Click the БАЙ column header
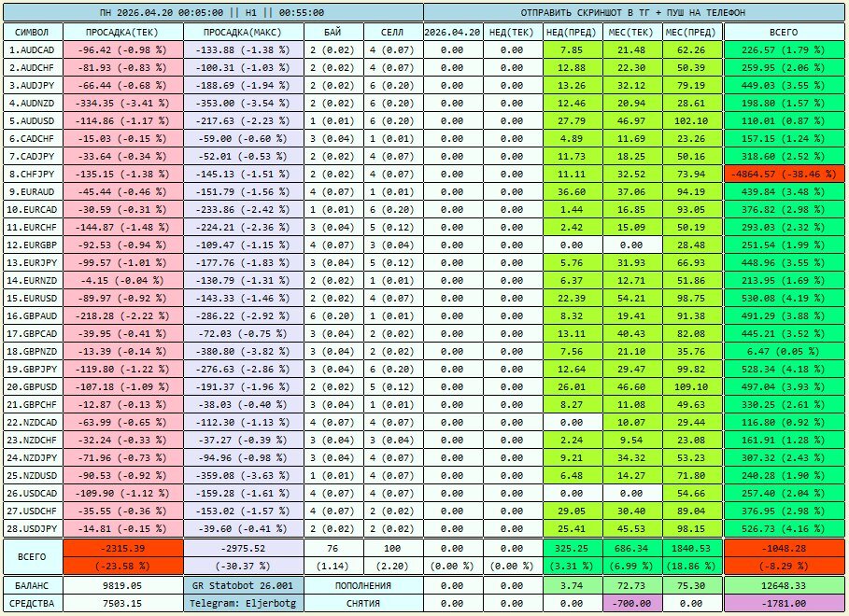 333,32
